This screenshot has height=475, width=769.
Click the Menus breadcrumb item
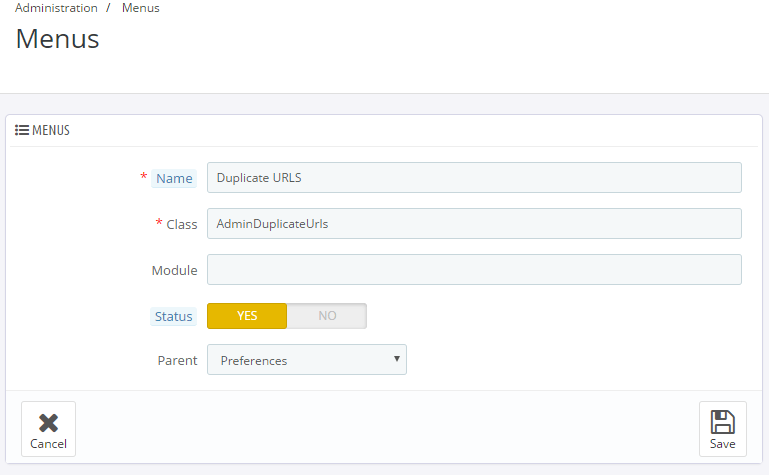(140, 8)
